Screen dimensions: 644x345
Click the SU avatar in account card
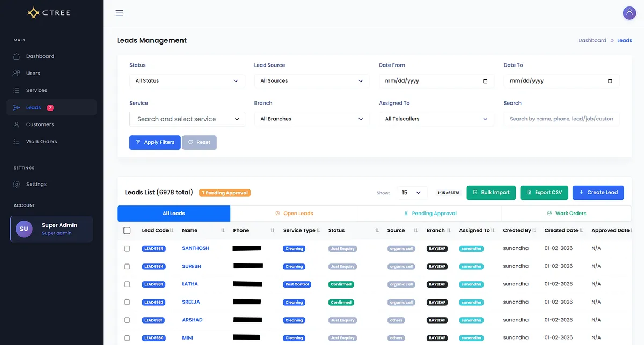(x=24, y=229)
